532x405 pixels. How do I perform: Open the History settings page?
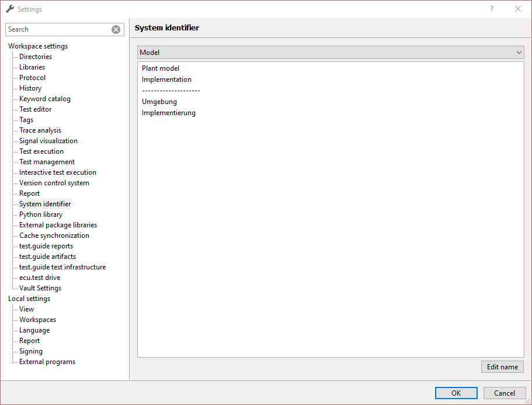click(30, 88)
